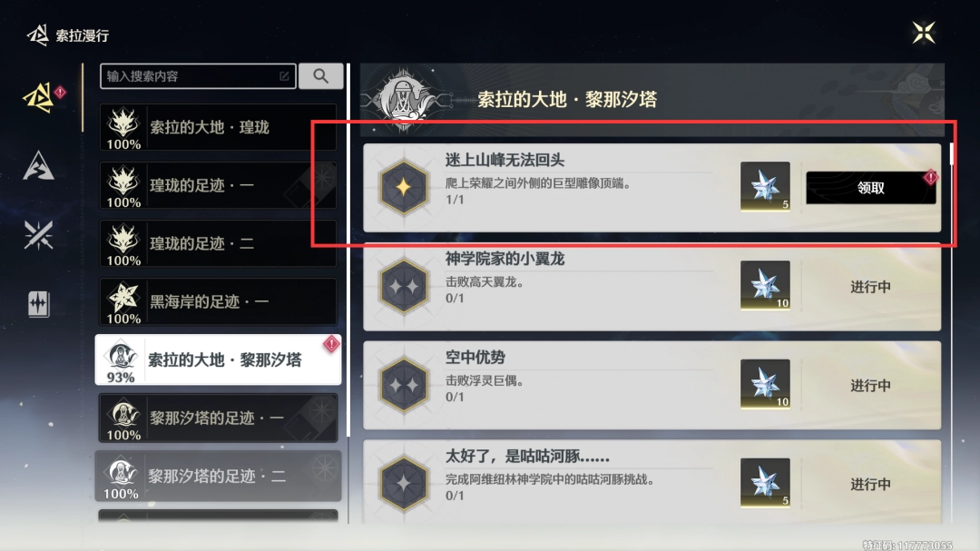Image resolution: width=980 pixels, height=551 pixels.
Task: Click the hexagon badge for 空中优势
Action: point(405,385)
